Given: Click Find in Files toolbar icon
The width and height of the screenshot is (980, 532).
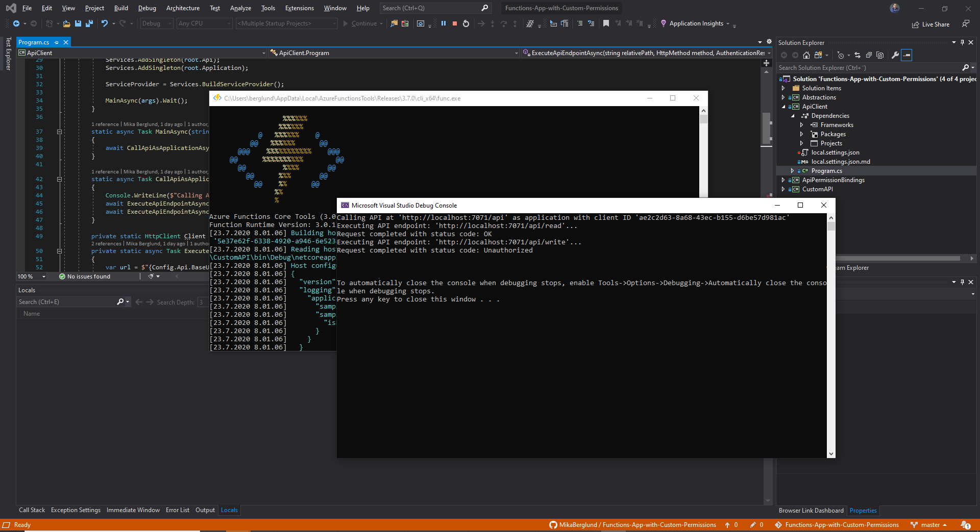Looking at the screenshot, I should pyautogui.click(x=394, y=23).
